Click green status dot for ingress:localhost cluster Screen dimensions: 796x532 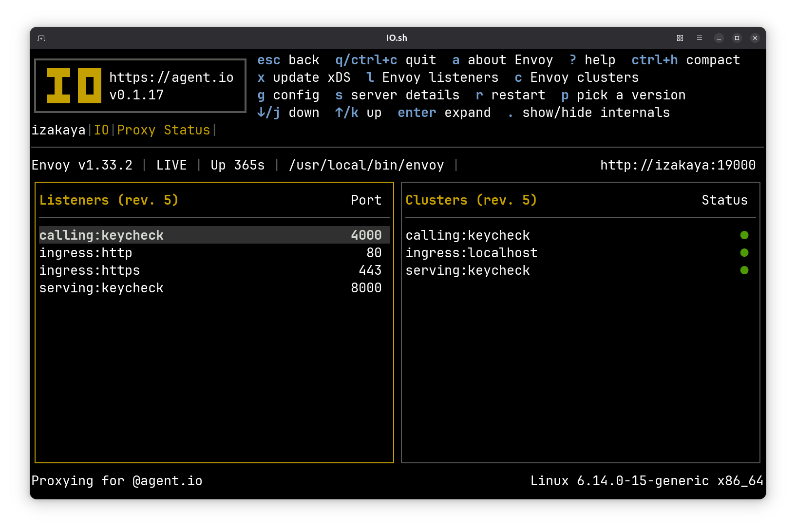pyautogui.click(x=744, y=253)
